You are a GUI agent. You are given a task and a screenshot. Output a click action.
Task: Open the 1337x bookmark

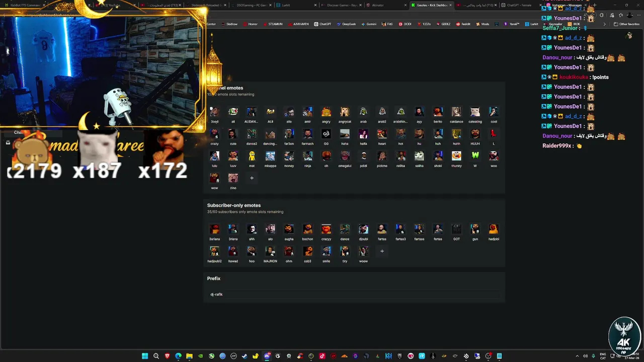(x=424, y=24)
